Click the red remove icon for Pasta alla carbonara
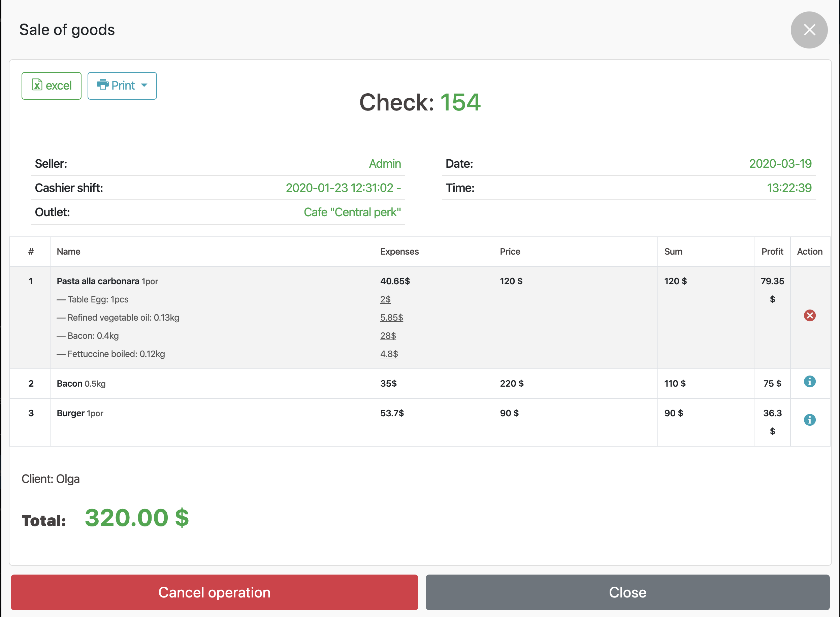The height and width of the screenshot is (617, 840). tap(809, 316)
